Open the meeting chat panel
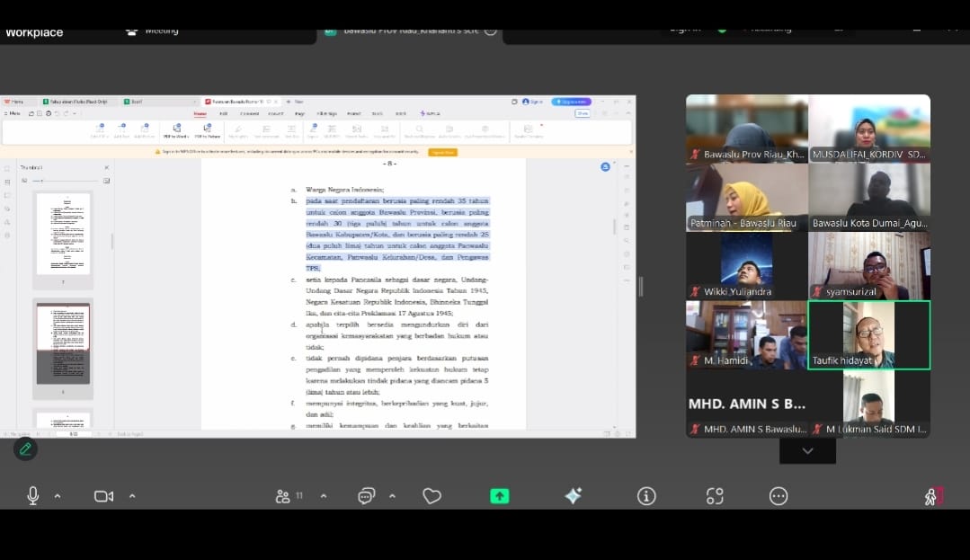 tap(366, 496)
